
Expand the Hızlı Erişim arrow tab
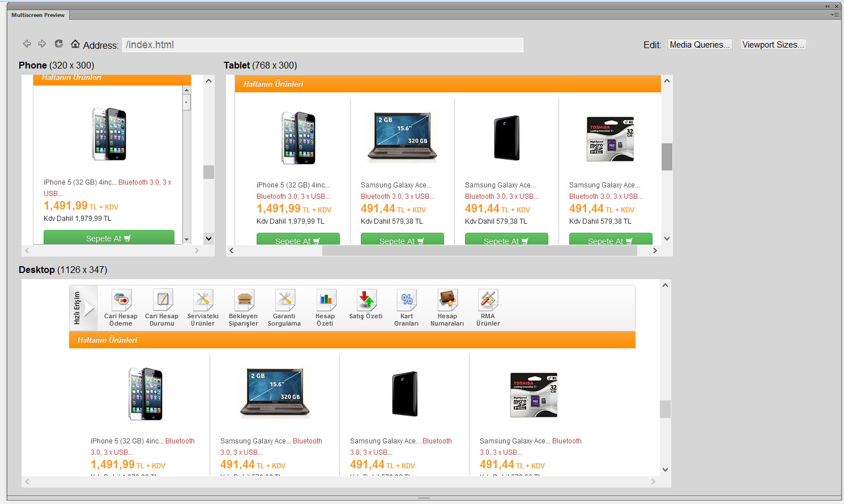coord(83,308)
